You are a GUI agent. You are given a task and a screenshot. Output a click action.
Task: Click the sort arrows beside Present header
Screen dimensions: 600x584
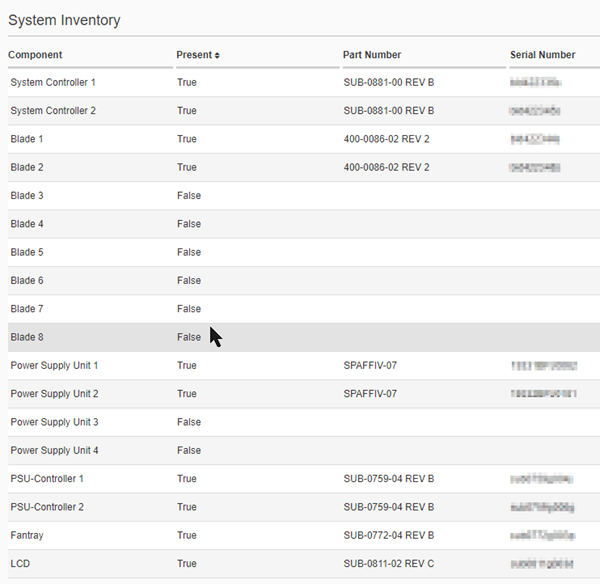click(x=217, y=55)
